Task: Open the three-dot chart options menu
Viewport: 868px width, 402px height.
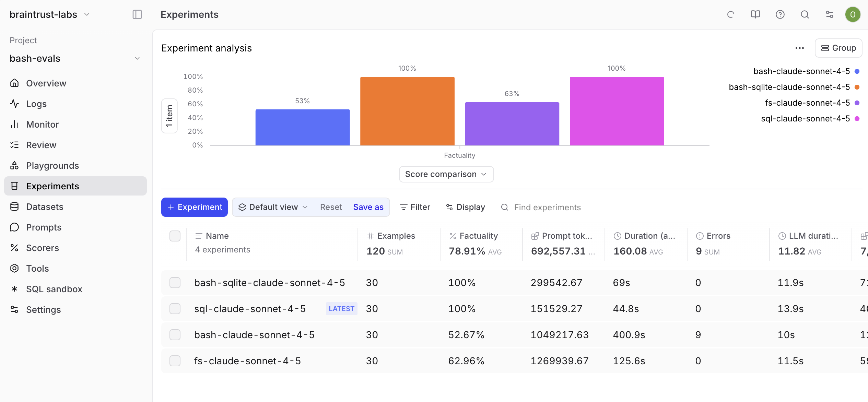Action: (x=799, y=48)
